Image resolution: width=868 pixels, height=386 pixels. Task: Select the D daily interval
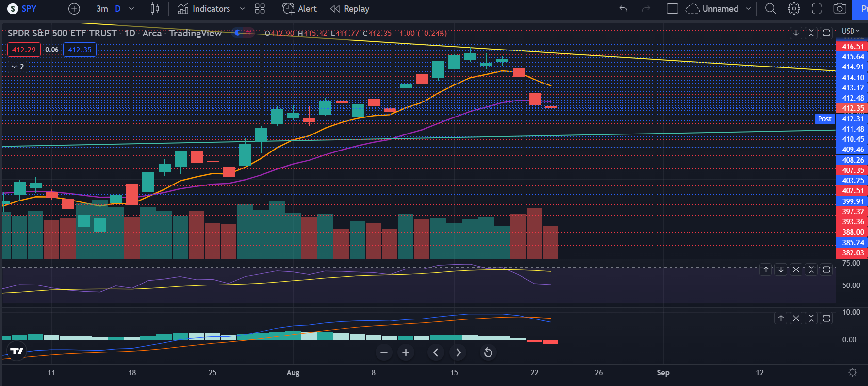coord(118,9)
